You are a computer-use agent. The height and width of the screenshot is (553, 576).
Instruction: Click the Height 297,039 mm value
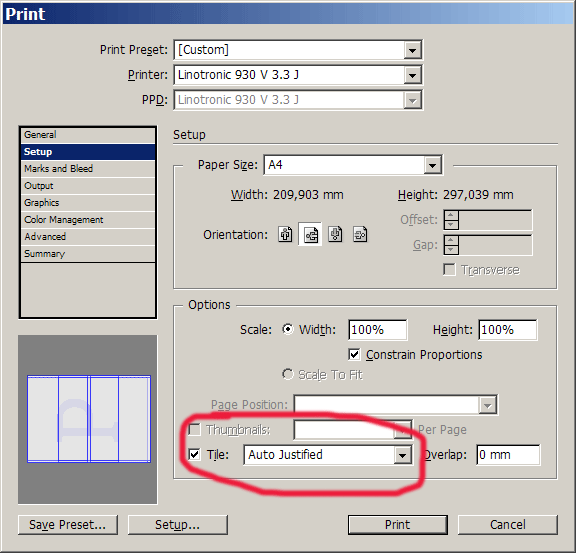point(478,195)
